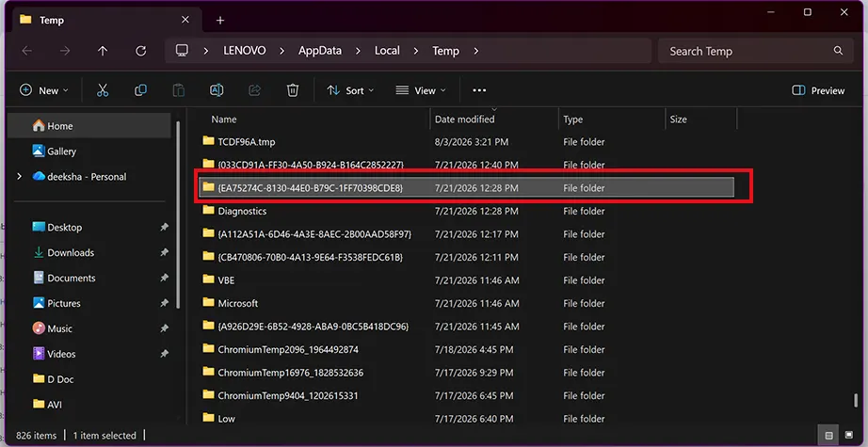868x447 pixels.
Task: Expand chevron after Temp in address bar
Action: (476, 51)
